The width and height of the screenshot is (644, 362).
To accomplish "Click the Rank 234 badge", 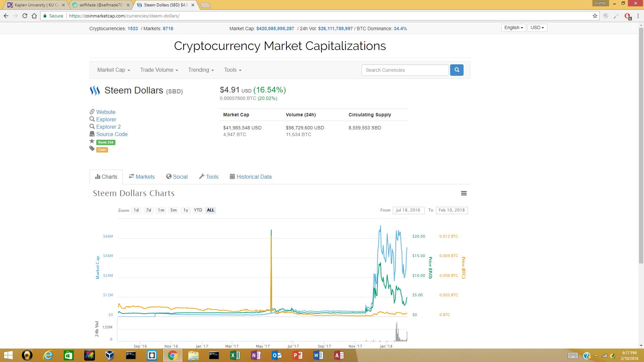I will tap(106, 142).
